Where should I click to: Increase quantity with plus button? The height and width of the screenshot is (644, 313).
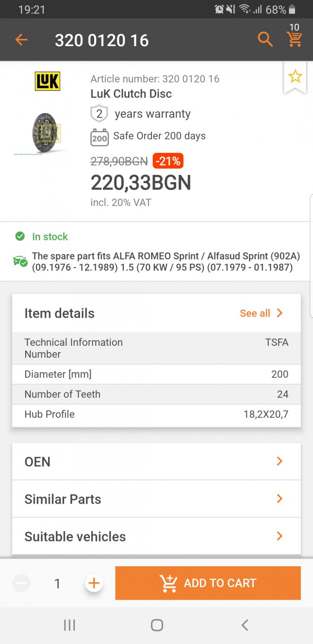[94, 583]
